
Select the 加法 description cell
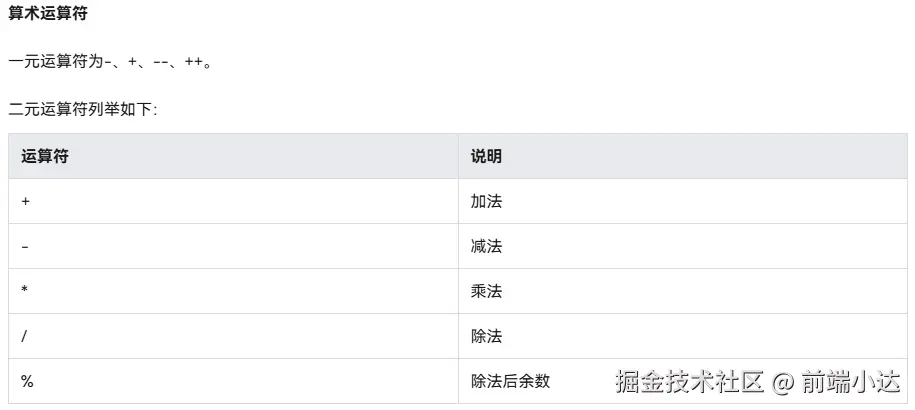pos(486,201)
